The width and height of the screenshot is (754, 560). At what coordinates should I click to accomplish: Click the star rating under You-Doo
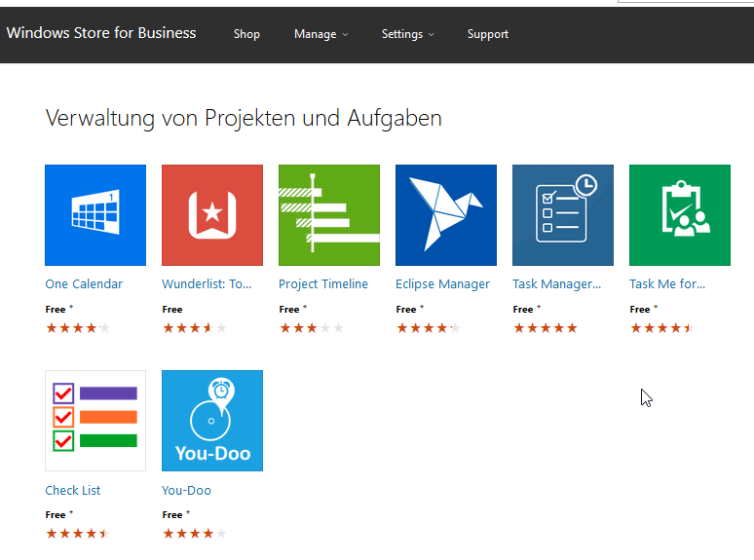click(194, 534)
